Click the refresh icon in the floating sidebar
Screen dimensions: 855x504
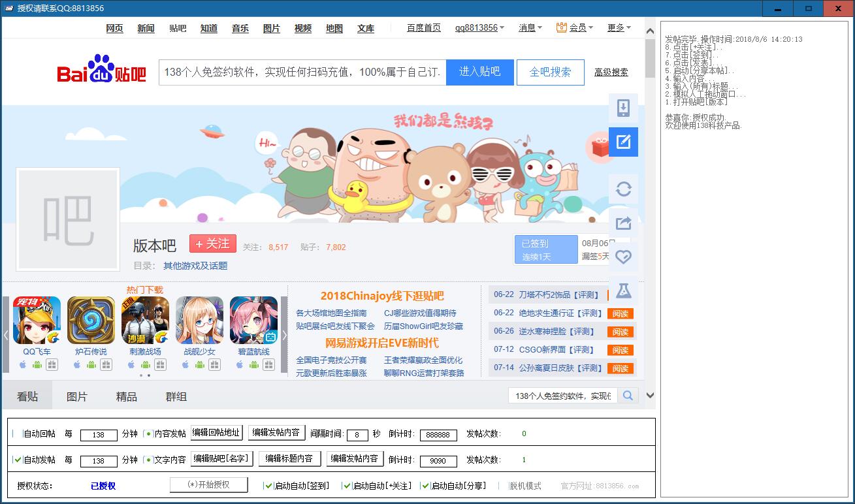click(x=623, y=189)
